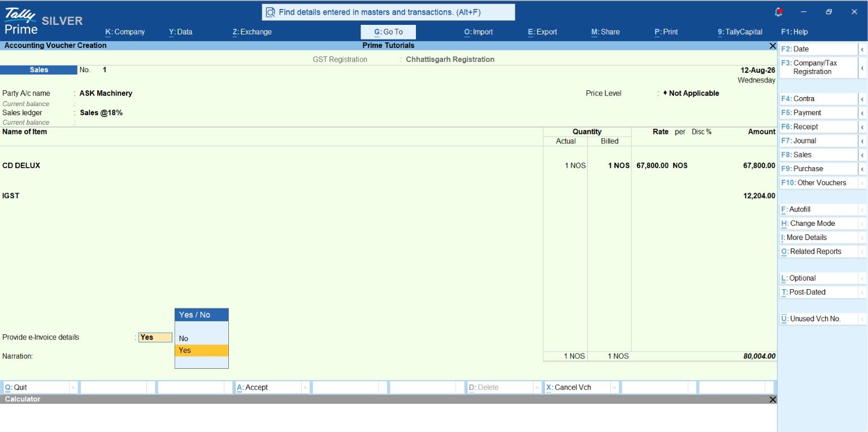The height and width of the screenshot is (432, 868).
Task: Expand the Quit button caret
Action: tap(73, 387)
